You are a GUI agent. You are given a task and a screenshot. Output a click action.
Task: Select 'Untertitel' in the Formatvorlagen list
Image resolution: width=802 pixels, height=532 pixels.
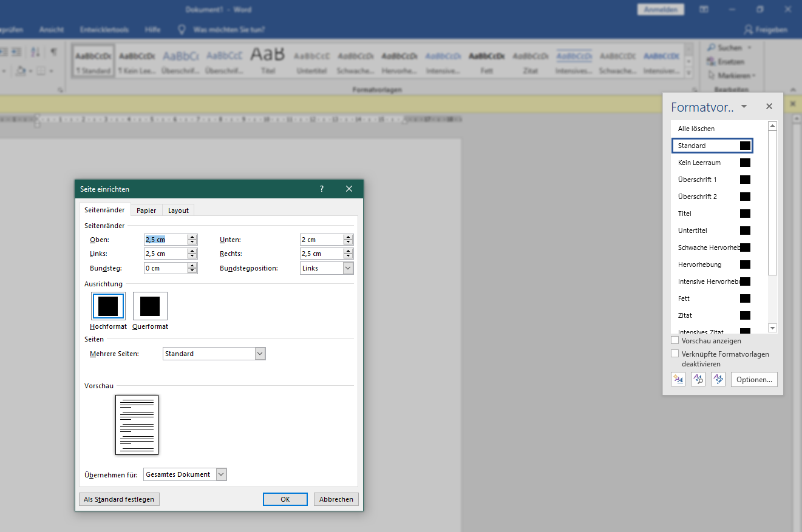[x=712, y=231]
